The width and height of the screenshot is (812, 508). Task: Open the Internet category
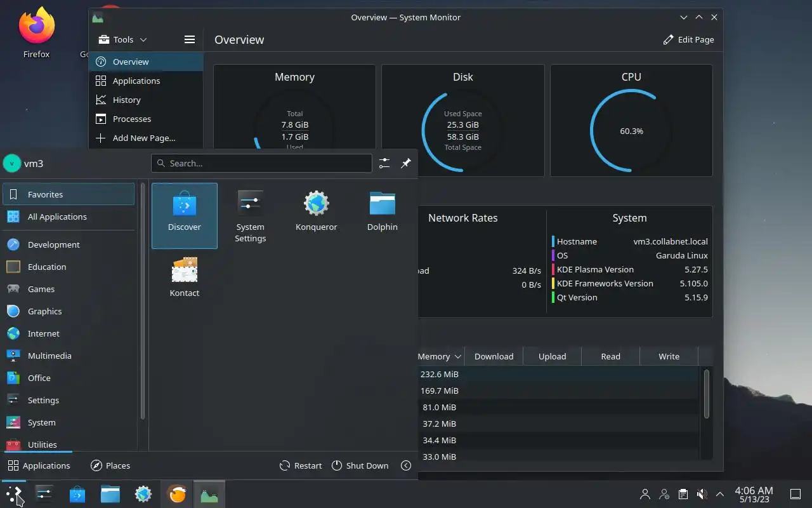pos(69,333)
